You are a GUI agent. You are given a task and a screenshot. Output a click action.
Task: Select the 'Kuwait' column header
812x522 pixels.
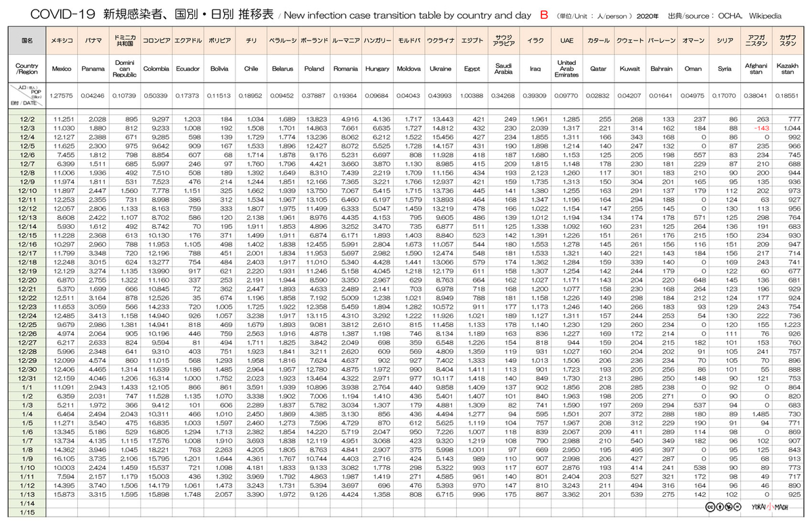click(629, 68)
